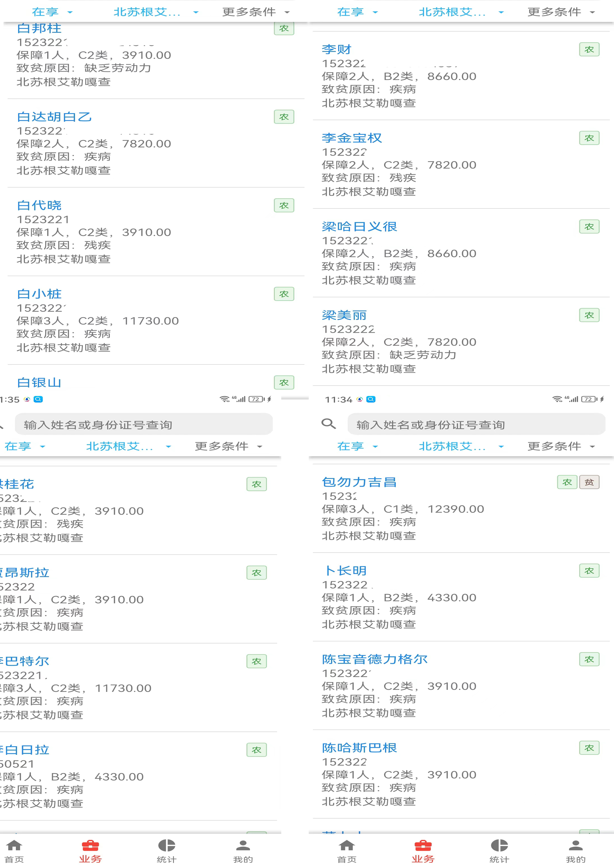Expand the 在享 dropdown above 白邦柱
The height and width of the screenshot is (868, 614).
click(52, 12)
